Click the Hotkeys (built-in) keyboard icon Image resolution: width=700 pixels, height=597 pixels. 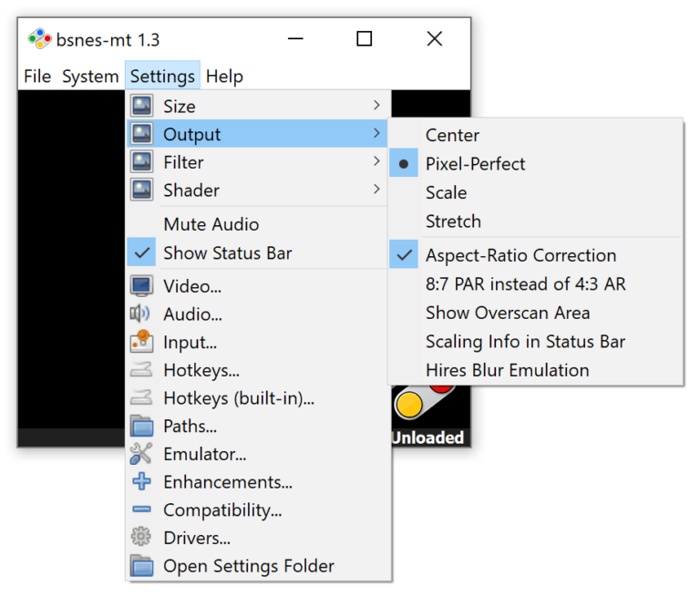coord(141,397)
